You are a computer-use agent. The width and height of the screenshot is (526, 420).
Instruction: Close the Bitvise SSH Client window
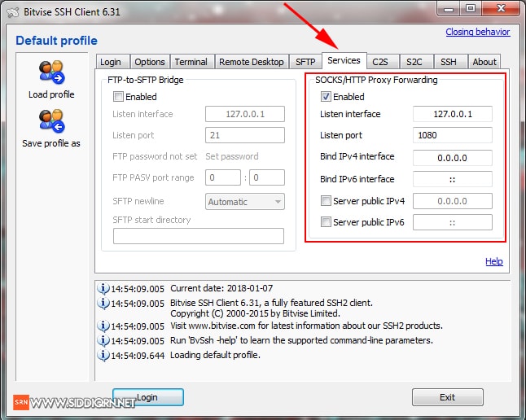click(501, 9)
